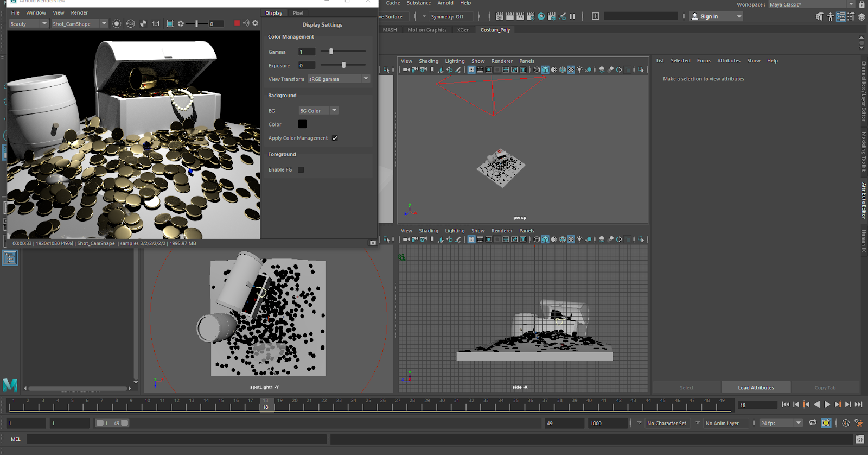Viewport: 868px width, 455px height.
Task: Click the pause IPR render icon
Action: pos(572,17)
